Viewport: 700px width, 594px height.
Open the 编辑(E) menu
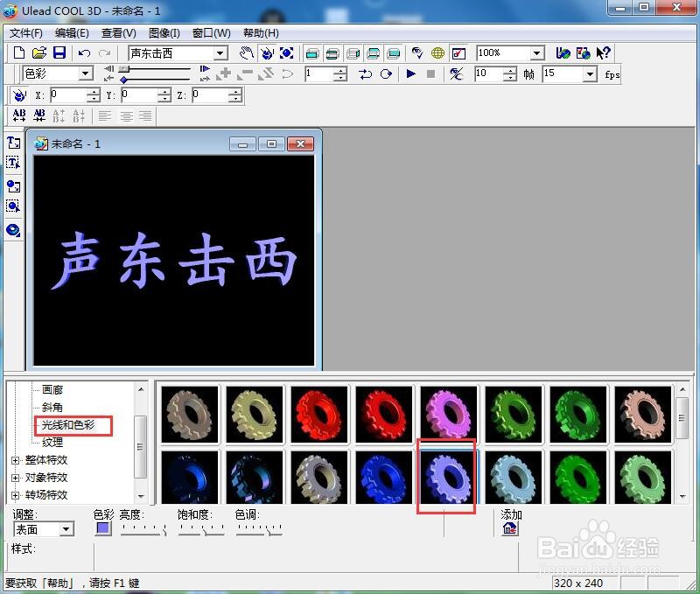click(x=72, y=33)
